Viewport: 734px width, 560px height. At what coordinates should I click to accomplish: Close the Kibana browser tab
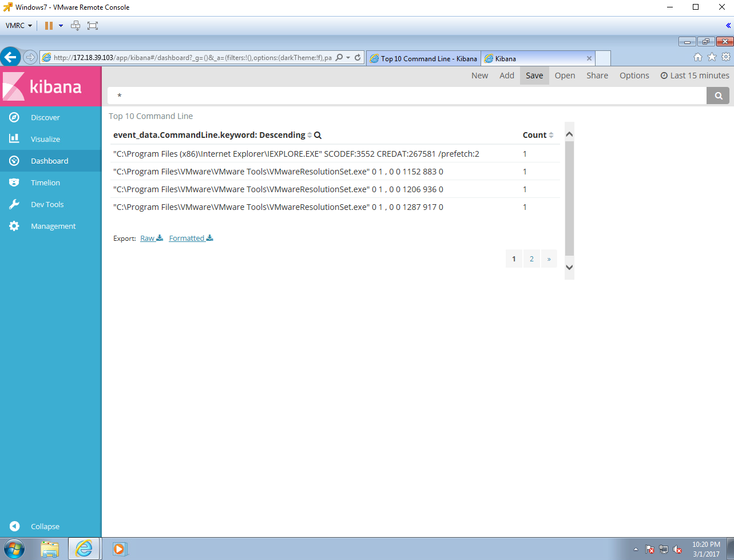tap(589, 58)
